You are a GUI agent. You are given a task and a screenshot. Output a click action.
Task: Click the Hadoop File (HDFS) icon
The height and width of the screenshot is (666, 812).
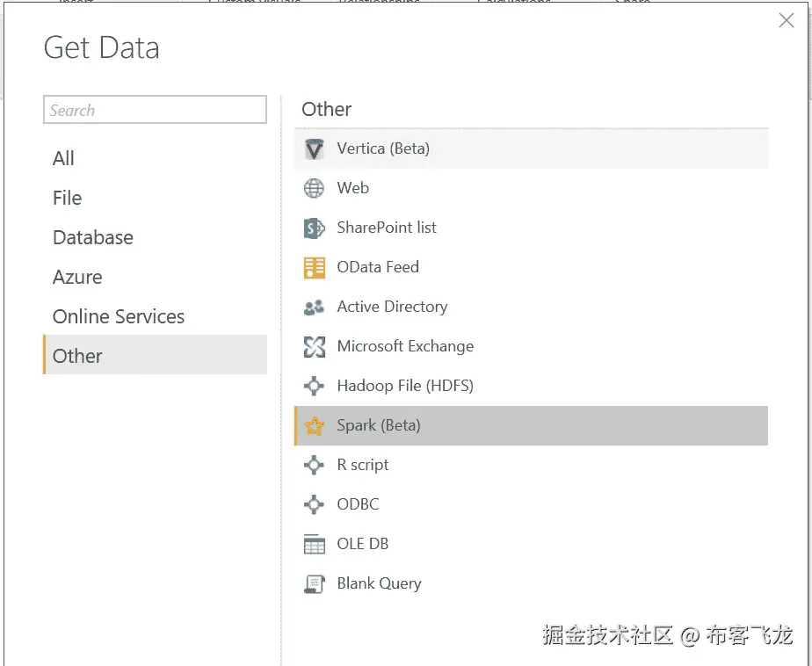coord(314,387)
